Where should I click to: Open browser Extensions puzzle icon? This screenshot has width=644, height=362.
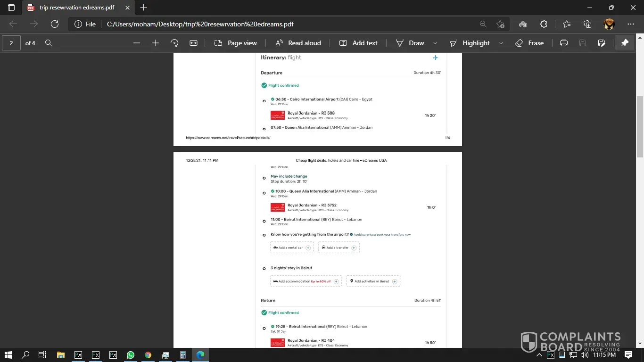544,24
